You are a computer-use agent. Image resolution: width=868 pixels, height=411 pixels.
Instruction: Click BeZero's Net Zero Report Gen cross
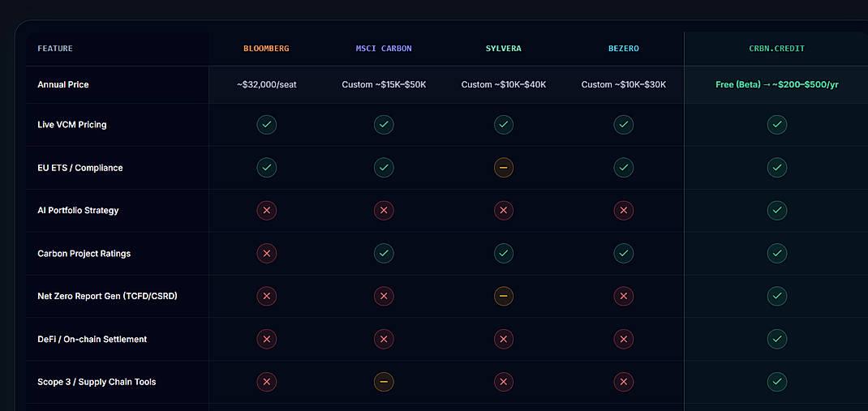pos(623,296)
